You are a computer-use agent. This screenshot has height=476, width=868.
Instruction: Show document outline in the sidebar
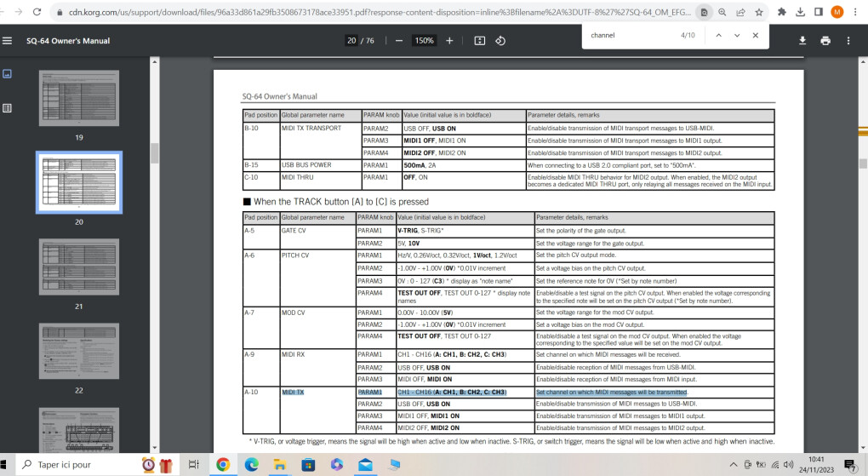click(7, 108)
